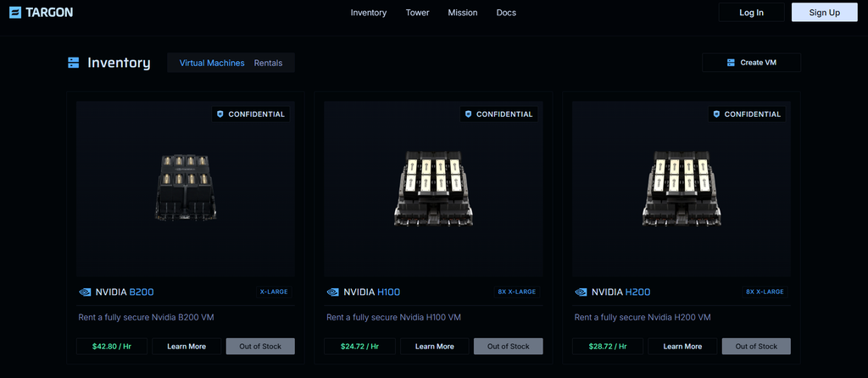Click the server icon in Create VM button
868x378 pixels.
pos(731,63)
